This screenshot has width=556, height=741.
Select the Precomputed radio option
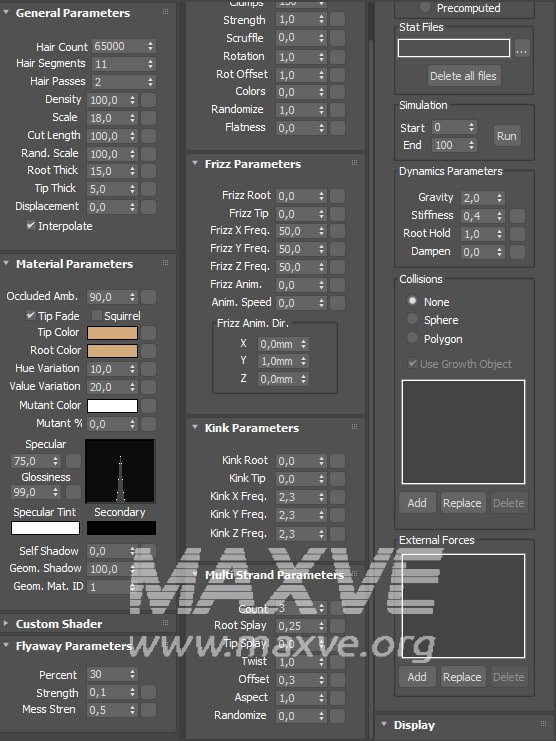[x=425, y=7]
